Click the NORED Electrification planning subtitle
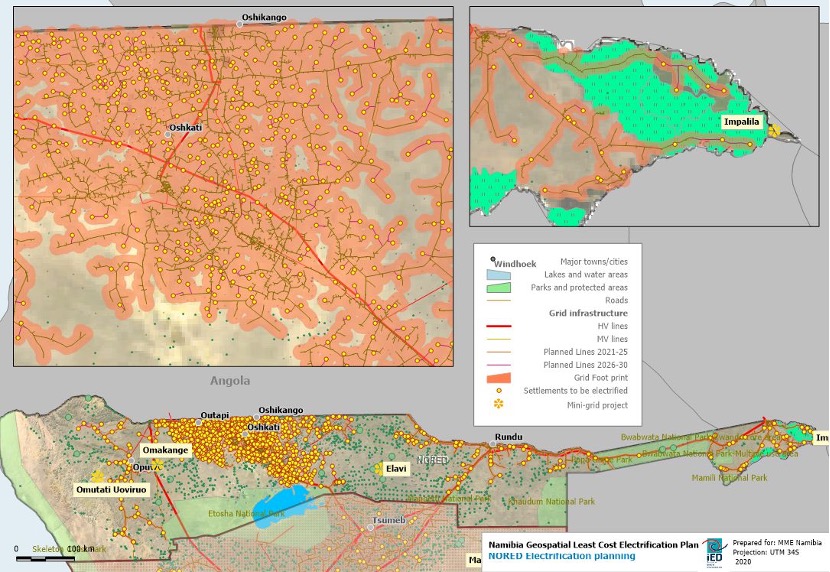 tap(560, 556)
